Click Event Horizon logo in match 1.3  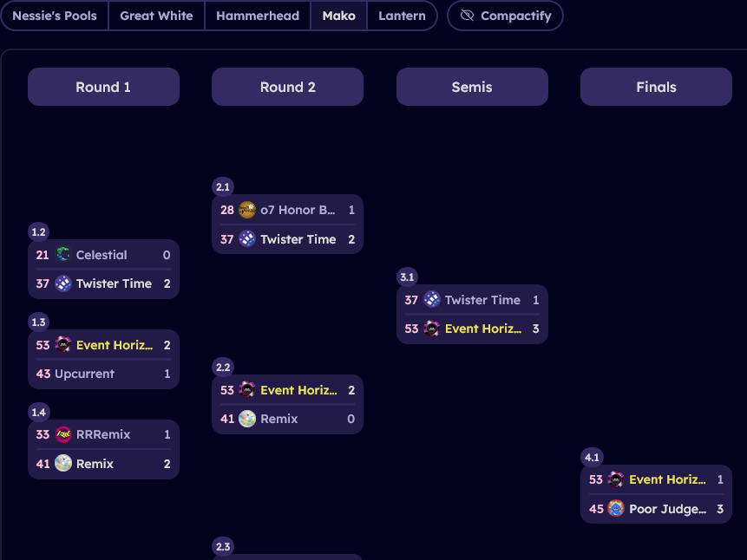(x=63, y=345)
